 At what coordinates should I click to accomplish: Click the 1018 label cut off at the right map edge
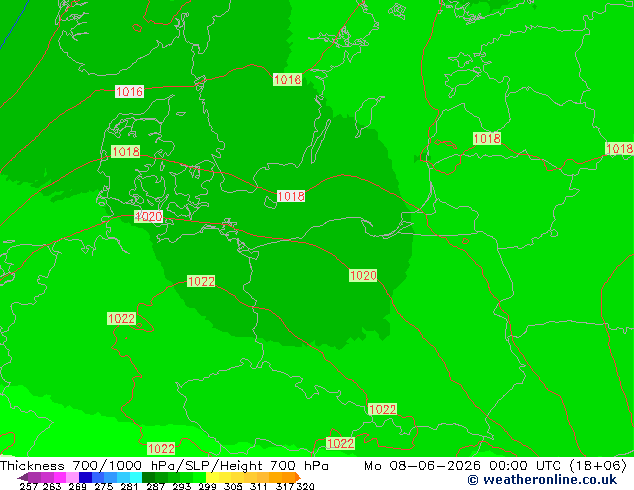pos(619,148)
